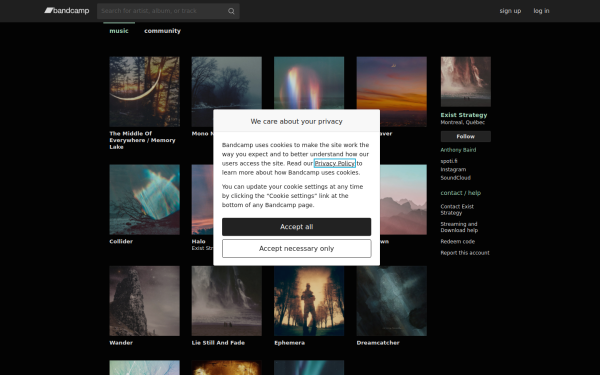Image resolution: width=600 pixels, height=375 pixels.
Task: Open the Instagram link
Action: coord(453,170)
